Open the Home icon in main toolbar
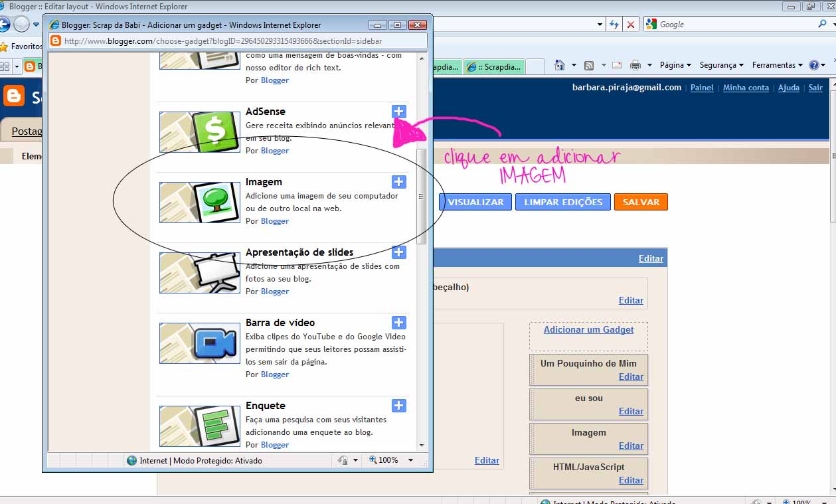Viewport: 836px width, 504px height. tap(559, 65)
